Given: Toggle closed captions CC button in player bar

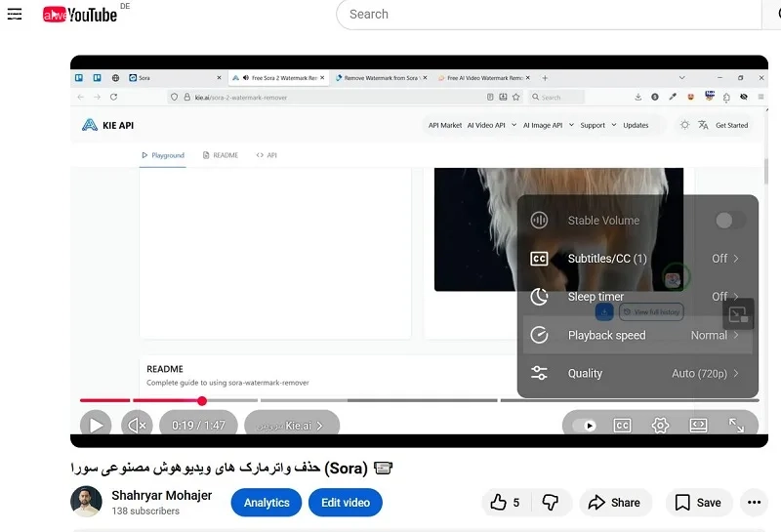Looking at the screenshot, I should coord(622,425).
